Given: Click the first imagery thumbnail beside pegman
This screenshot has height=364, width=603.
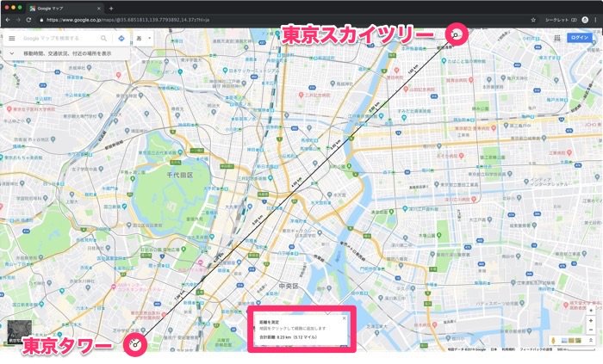Looking at the screenshot, I should pyautogui.click(x=564, y=340).
